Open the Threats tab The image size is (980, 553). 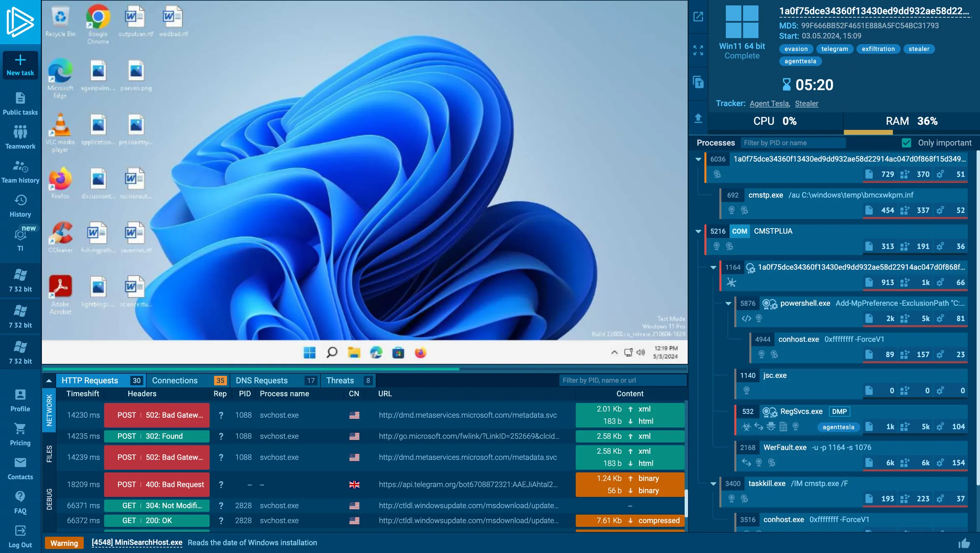(x=340, y=381)
